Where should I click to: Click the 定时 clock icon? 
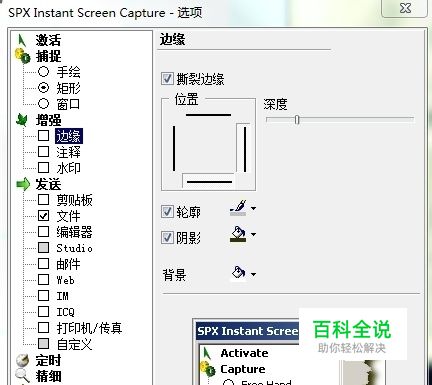[x=22, y=360]
